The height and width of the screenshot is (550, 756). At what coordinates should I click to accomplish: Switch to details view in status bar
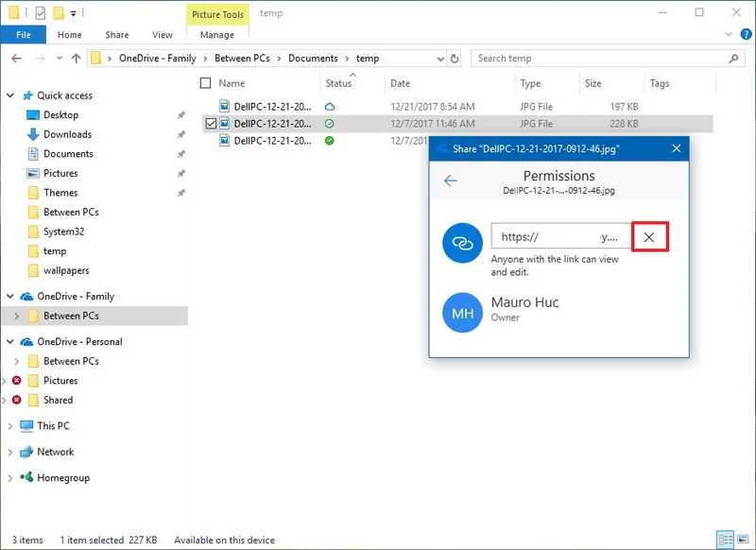[x=725, y=539]
